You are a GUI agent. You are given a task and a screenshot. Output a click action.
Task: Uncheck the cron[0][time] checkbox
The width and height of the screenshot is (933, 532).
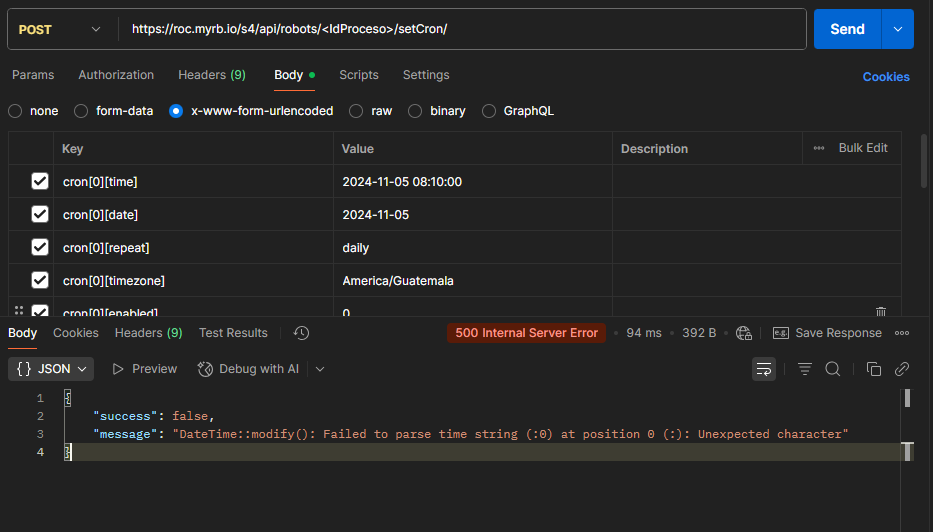point(40,182)
